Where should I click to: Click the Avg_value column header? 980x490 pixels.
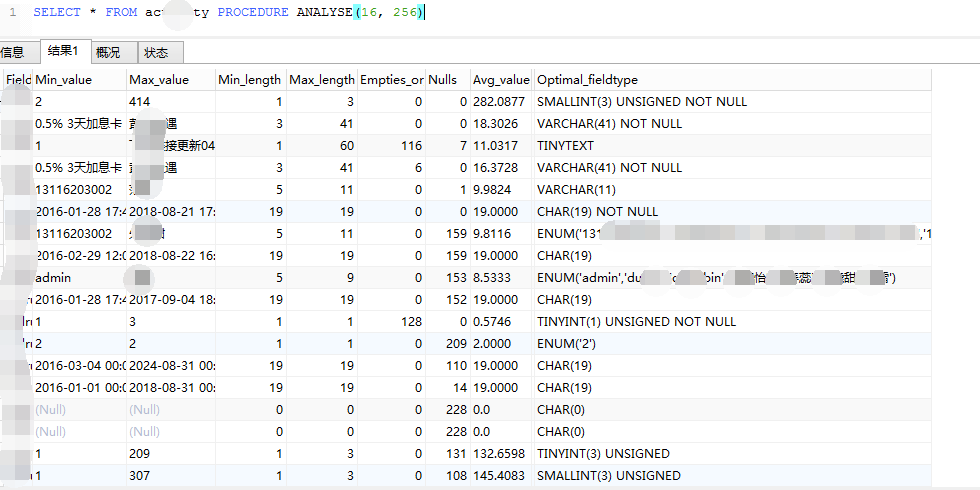501,80
